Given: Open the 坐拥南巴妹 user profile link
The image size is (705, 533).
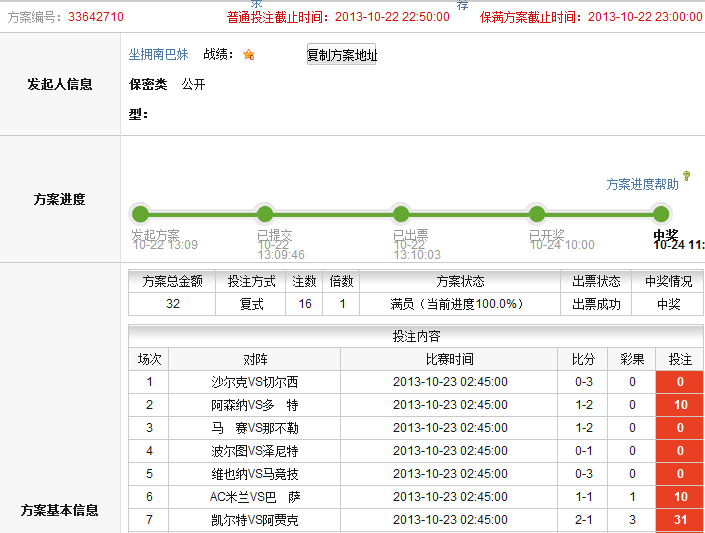Looking at the screenshot, I should click(x=158, y=55).
